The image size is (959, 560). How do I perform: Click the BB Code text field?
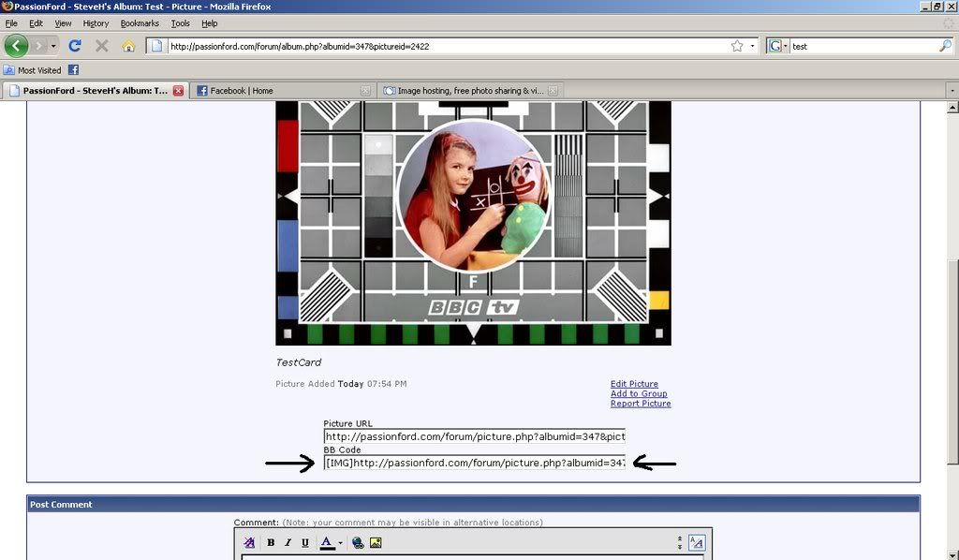474,463
